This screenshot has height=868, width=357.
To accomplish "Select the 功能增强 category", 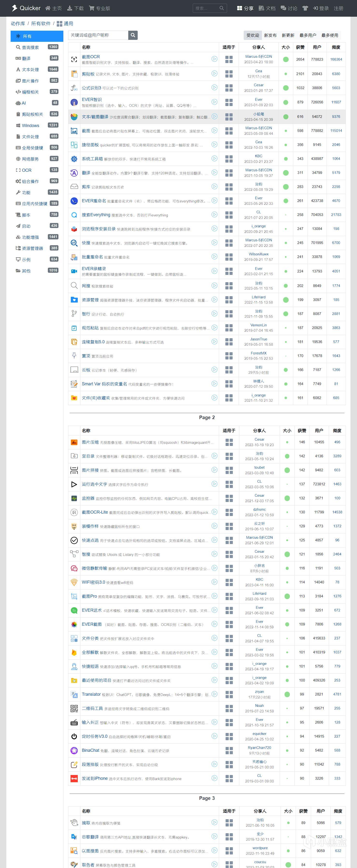I will [37, 237].
